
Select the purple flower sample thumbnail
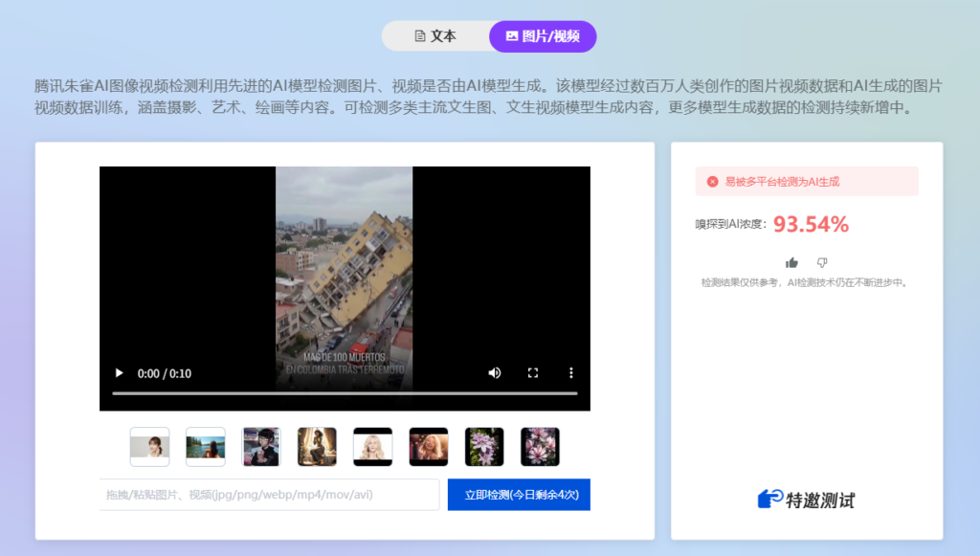pos(484,447)
